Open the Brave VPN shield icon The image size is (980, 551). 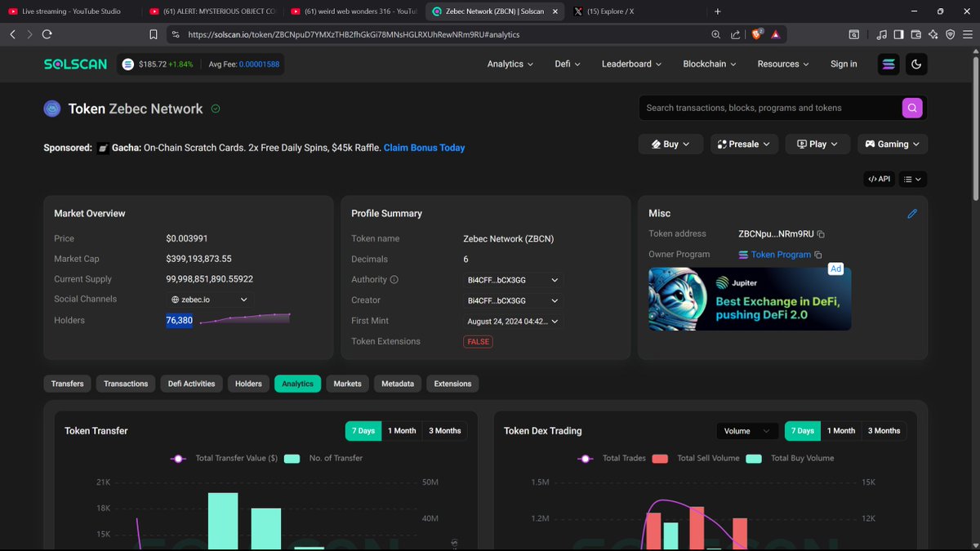point(950,34)
